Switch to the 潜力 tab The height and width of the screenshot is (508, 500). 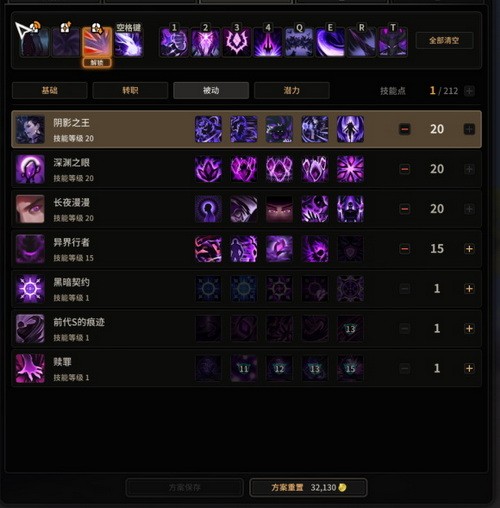tap(292, 90)
